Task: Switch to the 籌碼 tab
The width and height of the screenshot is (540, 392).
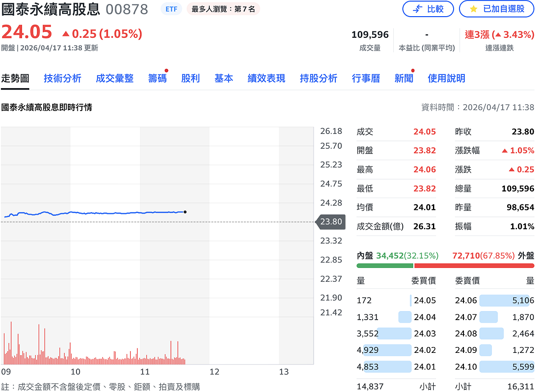Action: (157, 79)
